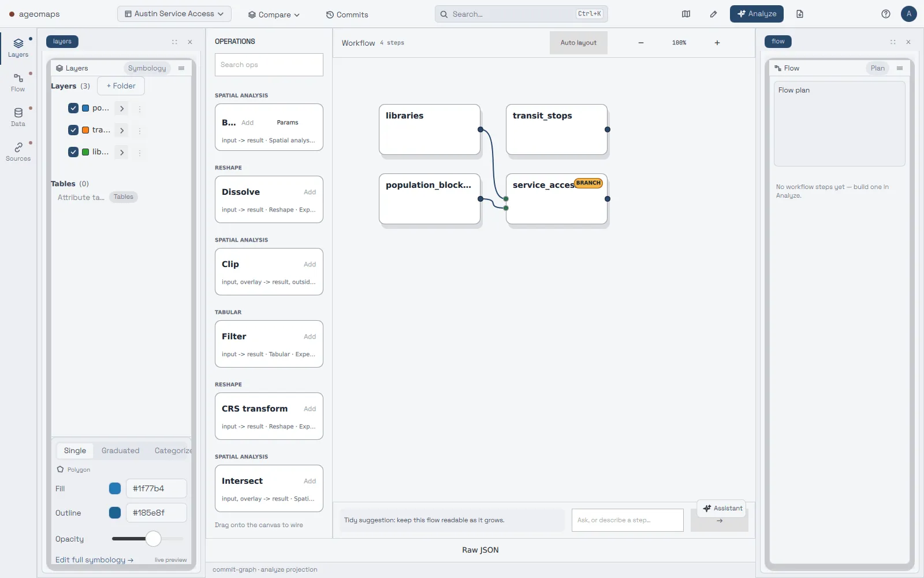Open the Compare dropdown
This screenshot has height=578, width=924.
[274, 15]
